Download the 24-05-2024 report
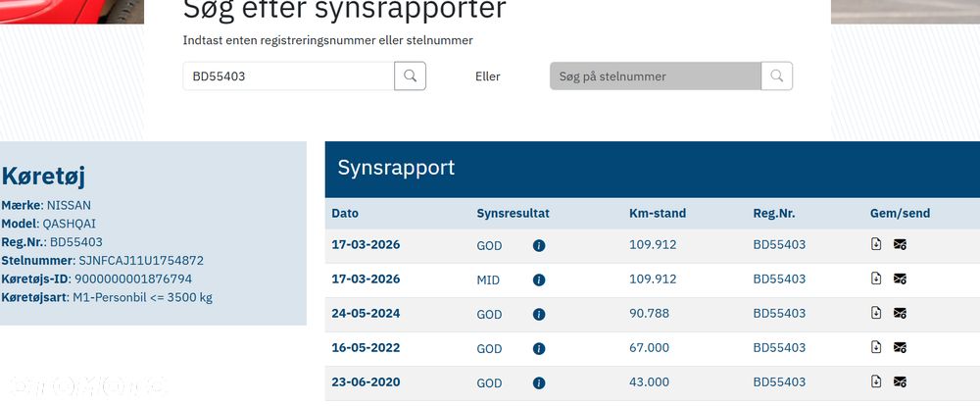Screen dimensions: 980x406 (x=876, y=313)
